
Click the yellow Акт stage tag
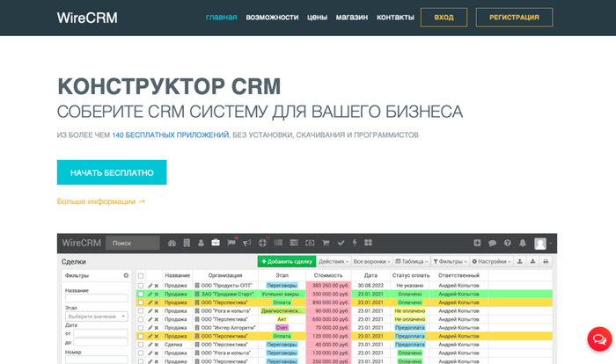282,320
